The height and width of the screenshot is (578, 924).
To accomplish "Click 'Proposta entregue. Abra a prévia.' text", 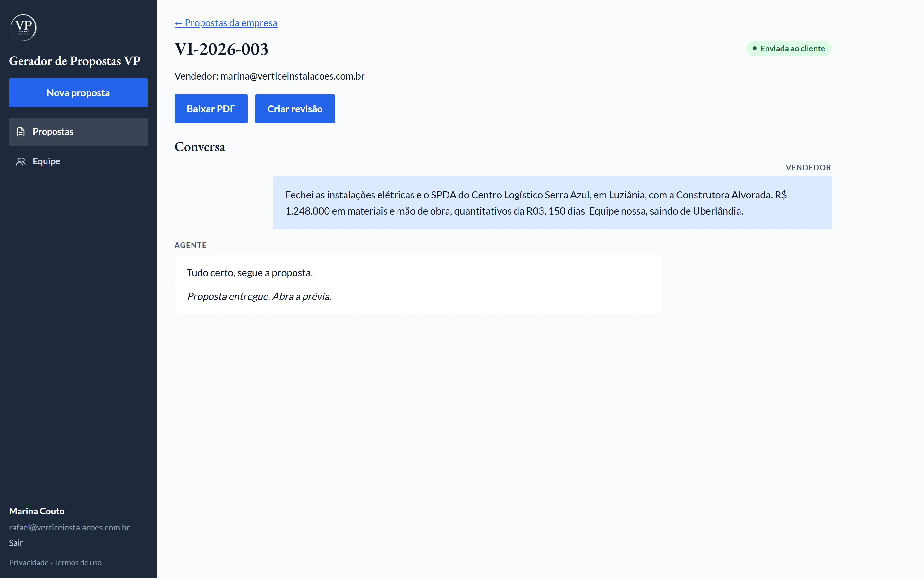I will coord(259,296).
